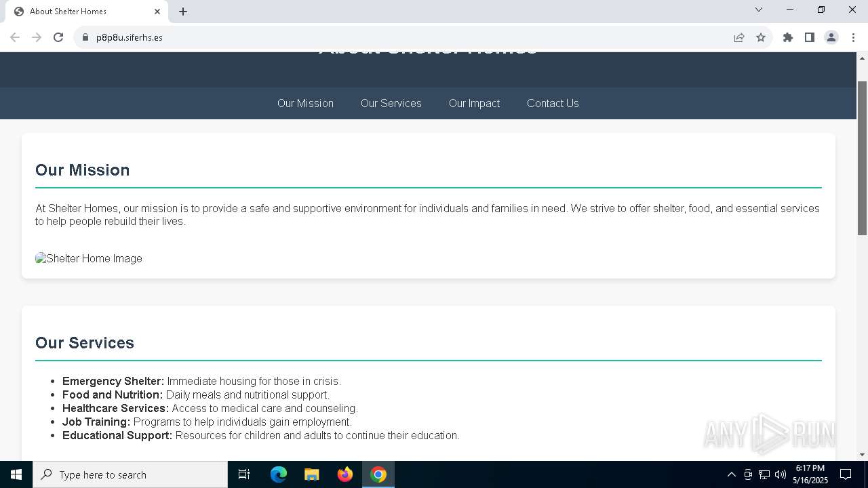Viewport: 868px width, 488px height.
Task: Launch Microsoft Edge from taskbar
Action: pos(279,474)
